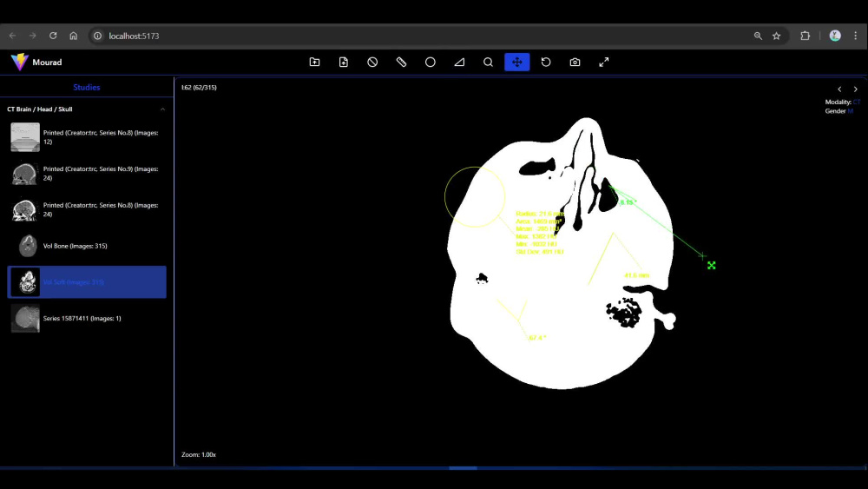
Task: Toggle the active pan move tool
Action: tap(517, 62)
